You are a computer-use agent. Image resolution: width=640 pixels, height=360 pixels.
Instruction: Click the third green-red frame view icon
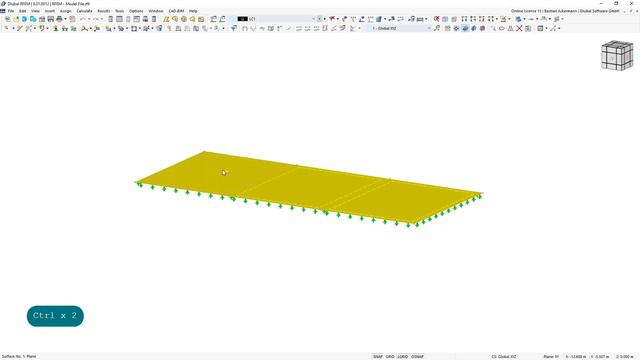482,19
